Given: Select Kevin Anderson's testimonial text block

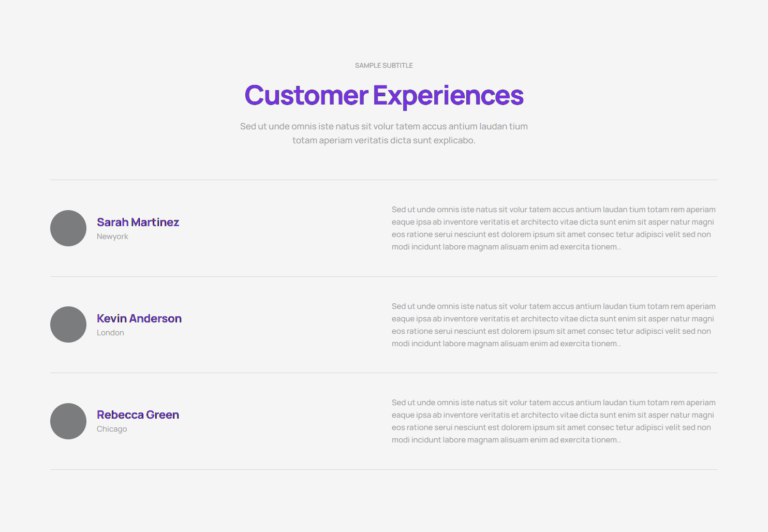Looking at the screenshot, I should [554, 325].
